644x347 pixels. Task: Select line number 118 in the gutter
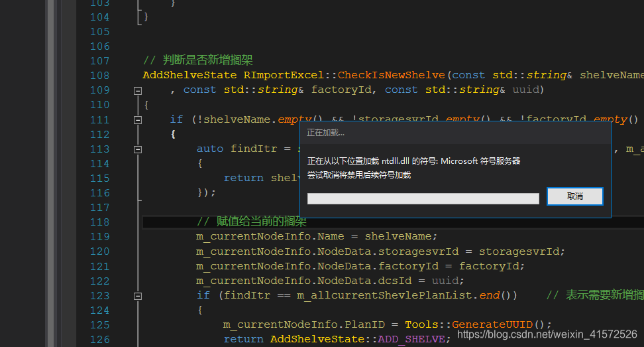click(100, 222)
